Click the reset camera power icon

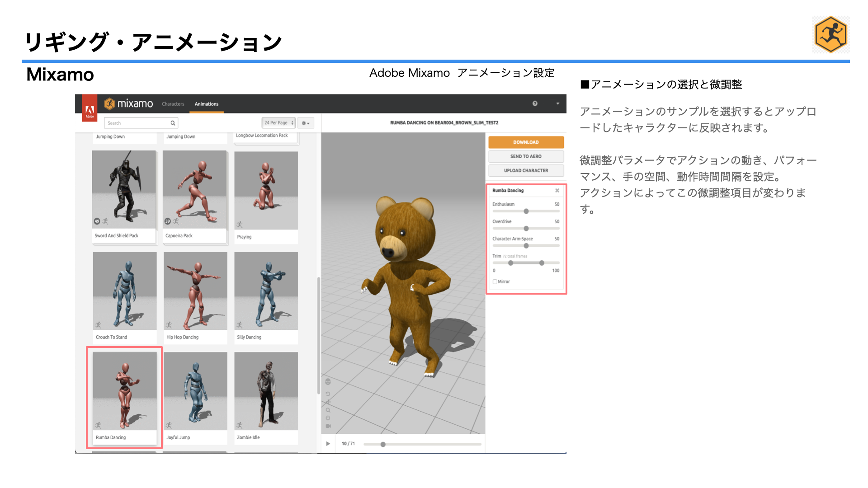328,418
